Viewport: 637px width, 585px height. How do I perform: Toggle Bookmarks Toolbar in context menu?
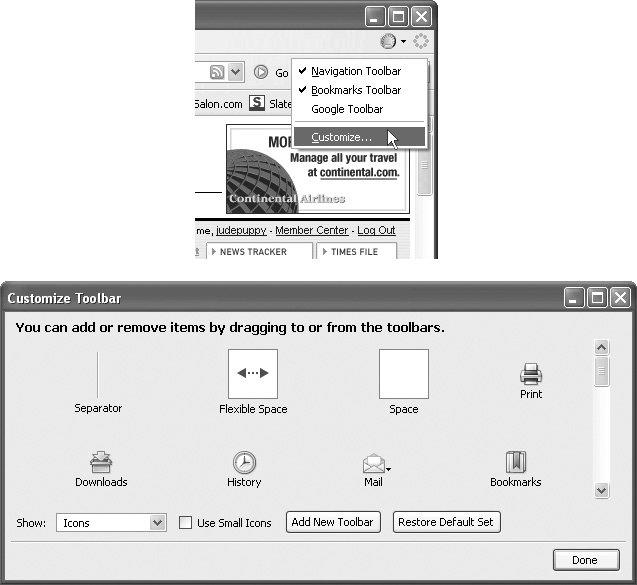(x=360, y=90)
